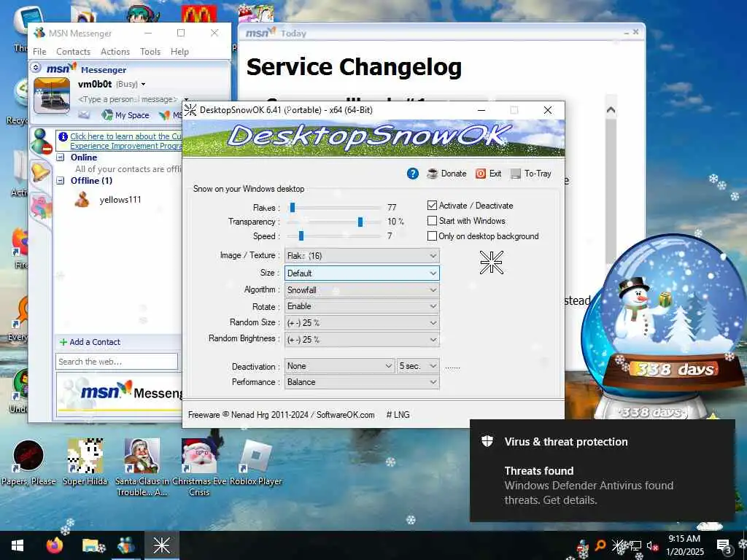This screenshot has width=747, height=560.
Task: Open Santa Claus in Trouble desktop shortcut
Action: pyautogui.click(x=142, y=467)
